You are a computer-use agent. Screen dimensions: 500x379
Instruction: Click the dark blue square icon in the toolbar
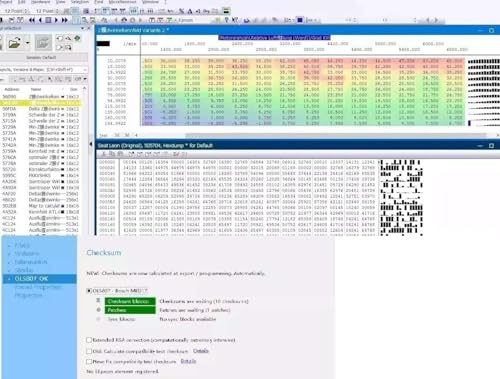pyautogui.click(x=300, y=20)
